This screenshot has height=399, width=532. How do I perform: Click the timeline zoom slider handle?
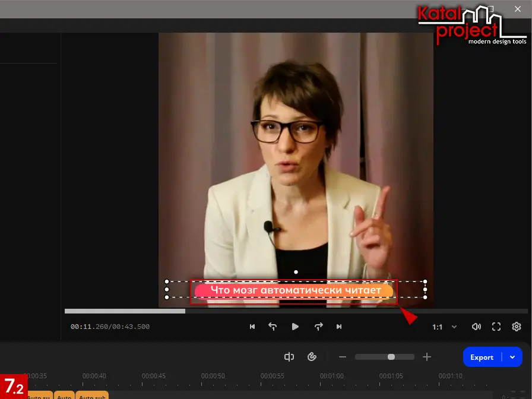[x=391, y=357]
